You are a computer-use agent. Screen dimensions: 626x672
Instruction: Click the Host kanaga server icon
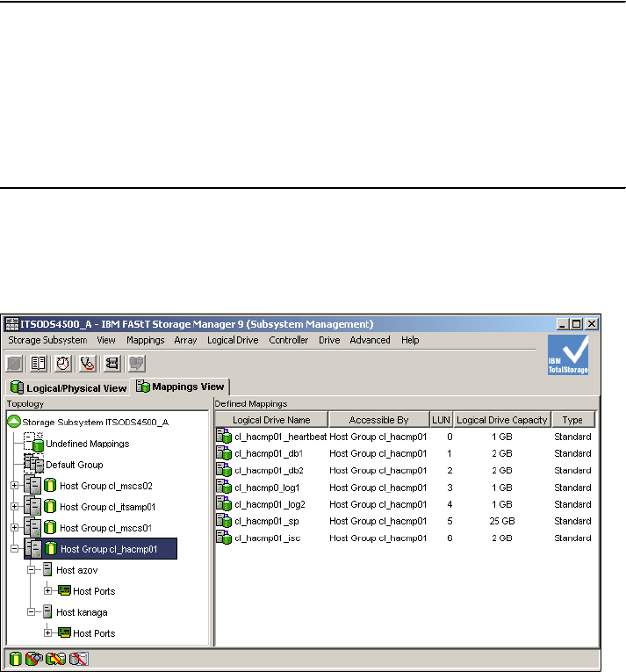(47, 612)
